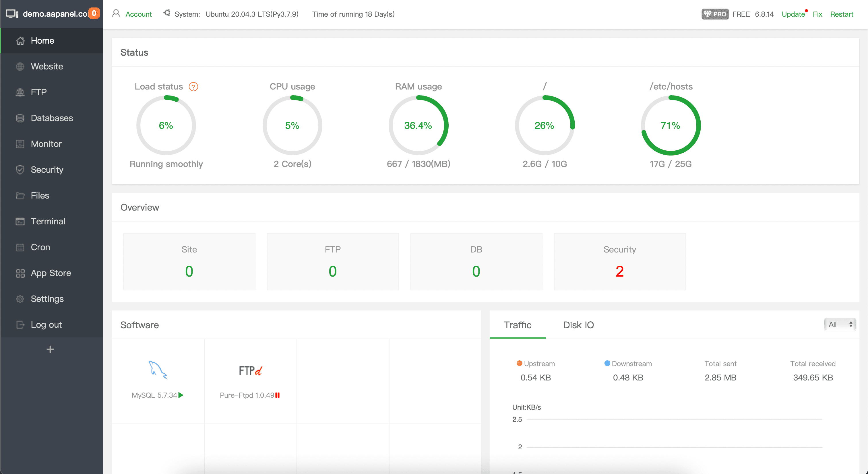Click the Fix link in header
Image resolution: width=868 pixels, height=474 pixels.
coord(817,14)
